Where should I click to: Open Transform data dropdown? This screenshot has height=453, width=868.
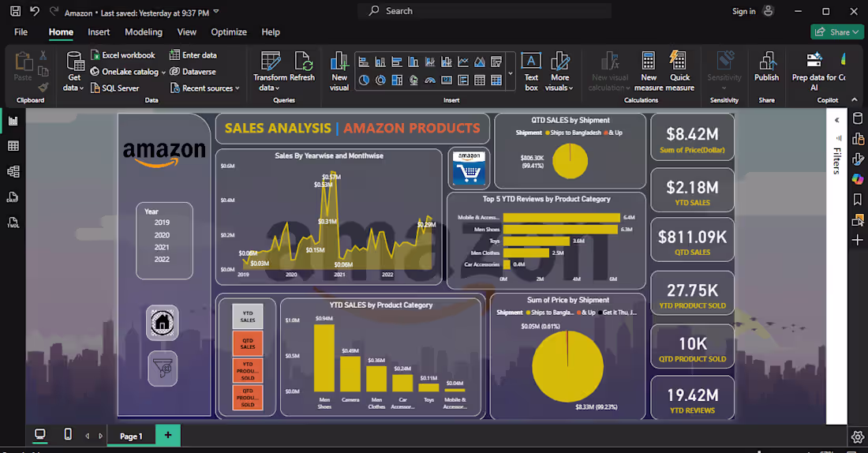coord(270,72)
